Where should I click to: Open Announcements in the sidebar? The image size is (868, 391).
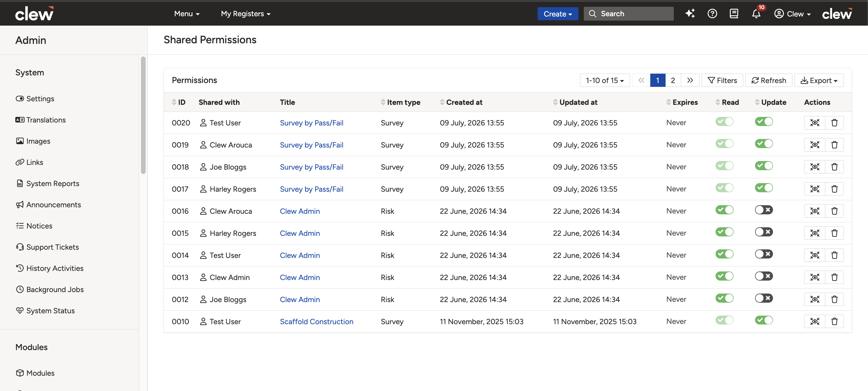click(48, 205)
